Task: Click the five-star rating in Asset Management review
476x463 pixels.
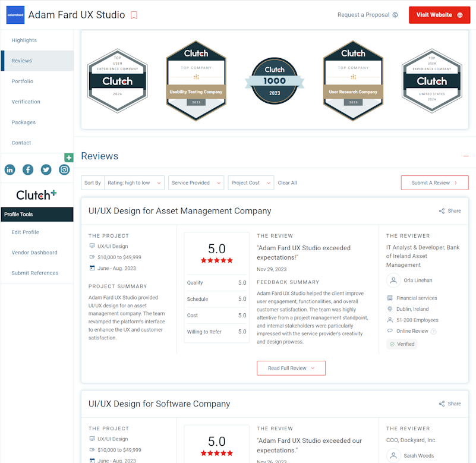Action: coord(217,260)
